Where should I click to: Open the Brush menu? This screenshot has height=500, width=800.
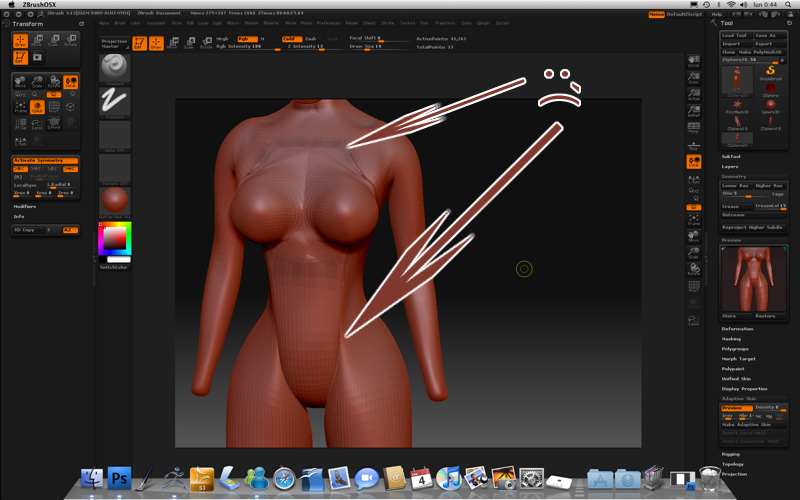pyautogui.click(x=120, y=23)
